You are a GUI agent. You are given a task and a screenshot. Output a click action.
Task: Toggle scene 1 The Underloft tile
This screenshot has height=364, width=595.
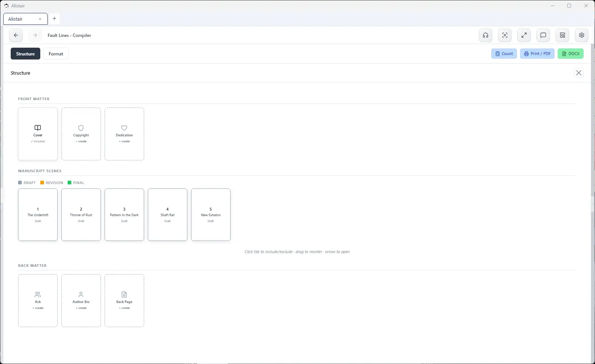coord(38,215)
